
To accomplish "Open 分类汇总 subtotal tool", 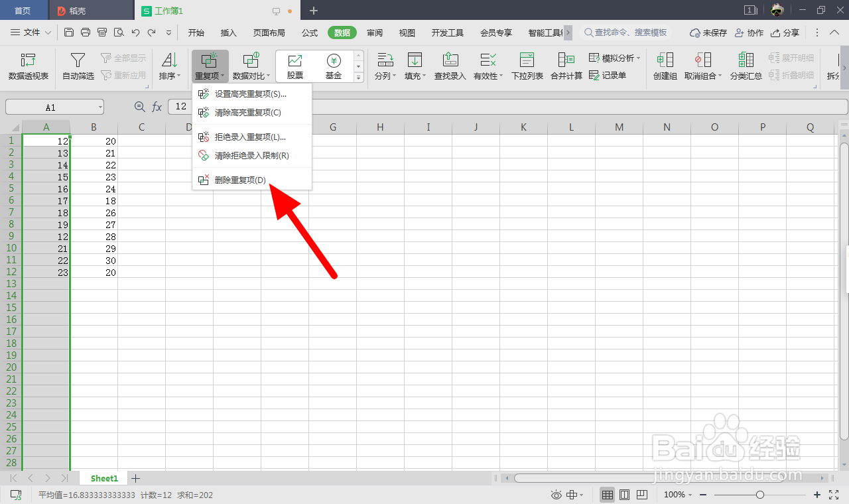I will point(746,66).
